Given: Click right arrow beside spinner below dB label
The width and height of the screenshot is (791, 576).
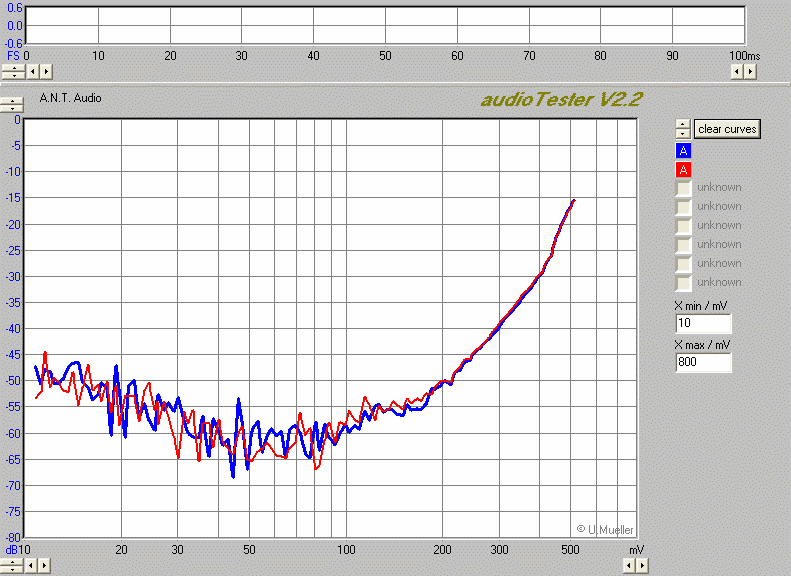Looking at the screenshot, I should pyautogui.click(x=44, y=565).
